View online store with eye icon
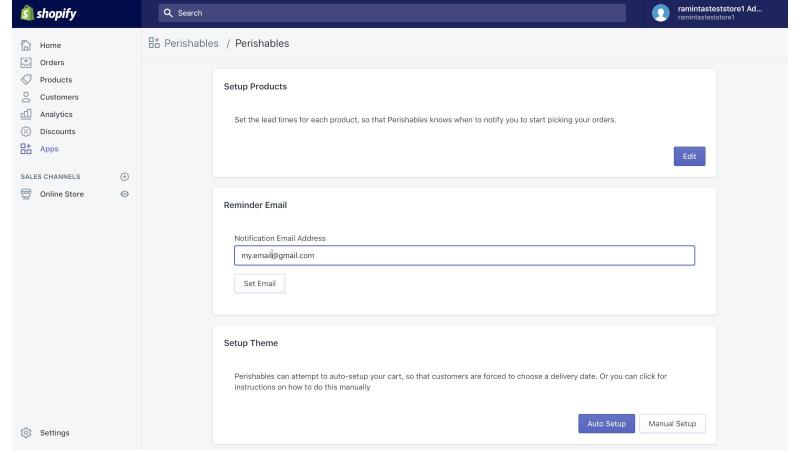The image size is (800, 450). (x=124, y=194)
